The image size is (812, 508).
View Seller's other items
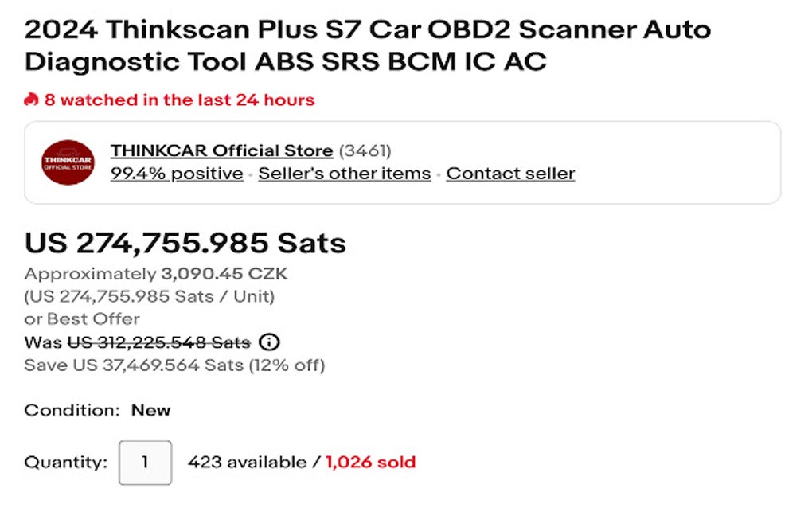pos(344,174)
